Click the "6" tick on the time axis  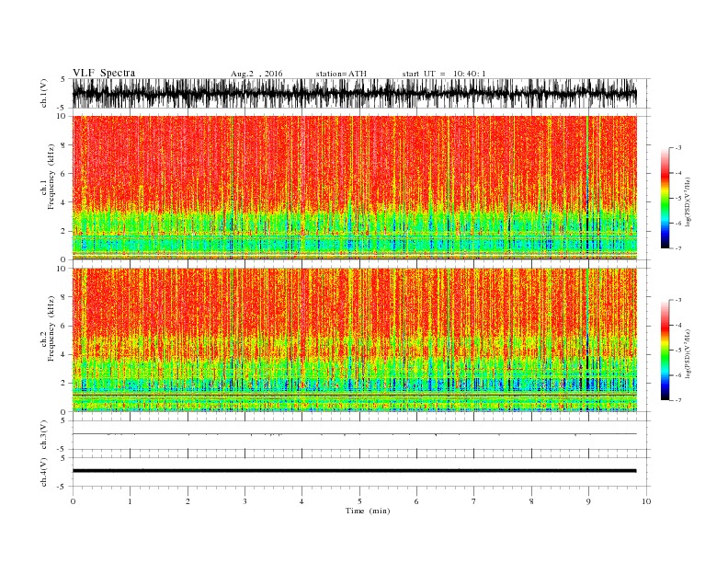click(416, 501)
